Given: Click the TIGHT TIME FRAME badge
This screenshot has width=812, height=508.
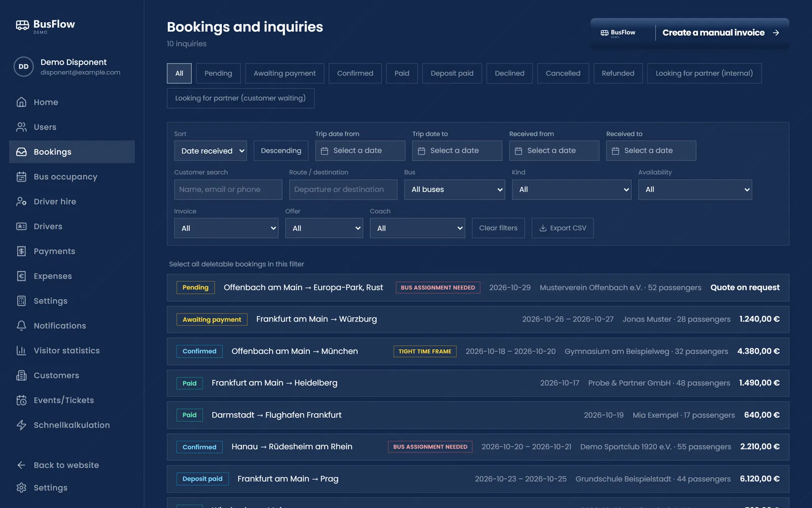Looking at the screenshot, I should (x=425, y=352).
